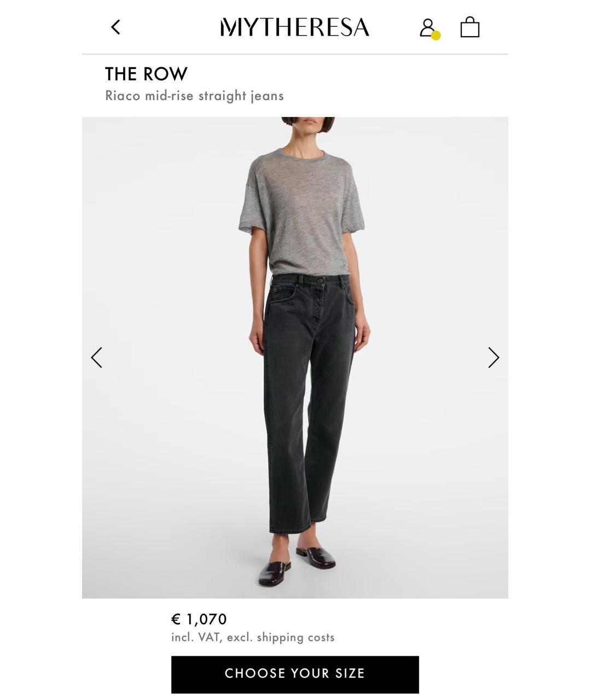Viewport: 591px width, 700px height.
Task: Go back using the header arrow
Action: (x=115, y=27)
